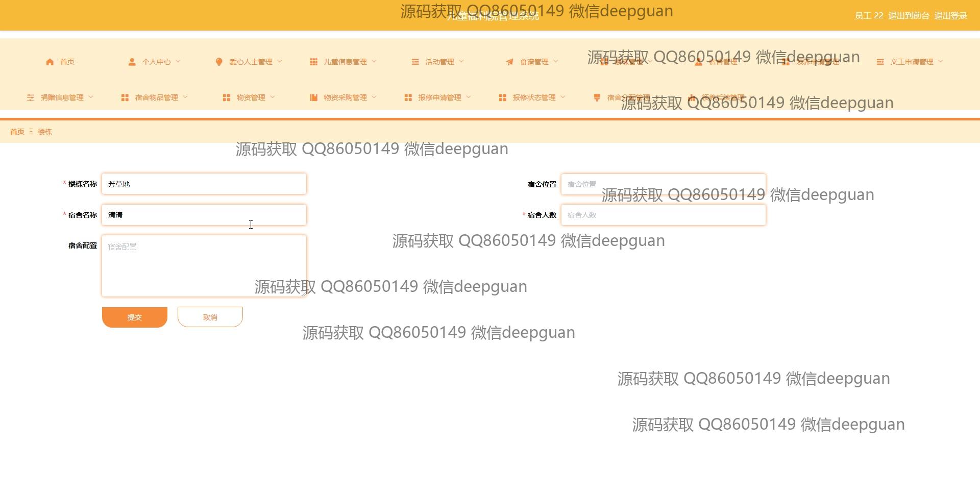Click the books icon for 物资采购管理
The height and width of the screenshot is (494, 980).
point(313,97)
